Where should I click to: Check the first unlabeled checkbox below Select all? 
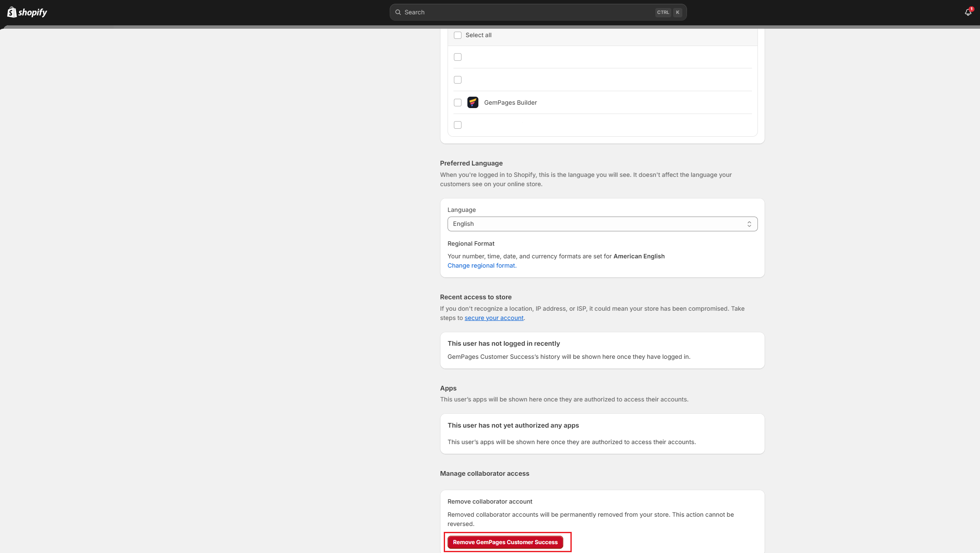(x=458, y=57)
